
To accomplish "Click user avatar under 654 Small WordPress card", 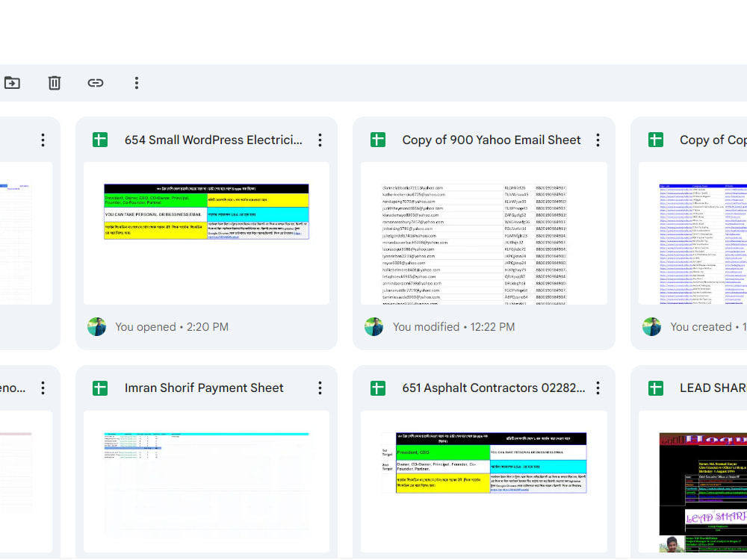I will (96, 327).
